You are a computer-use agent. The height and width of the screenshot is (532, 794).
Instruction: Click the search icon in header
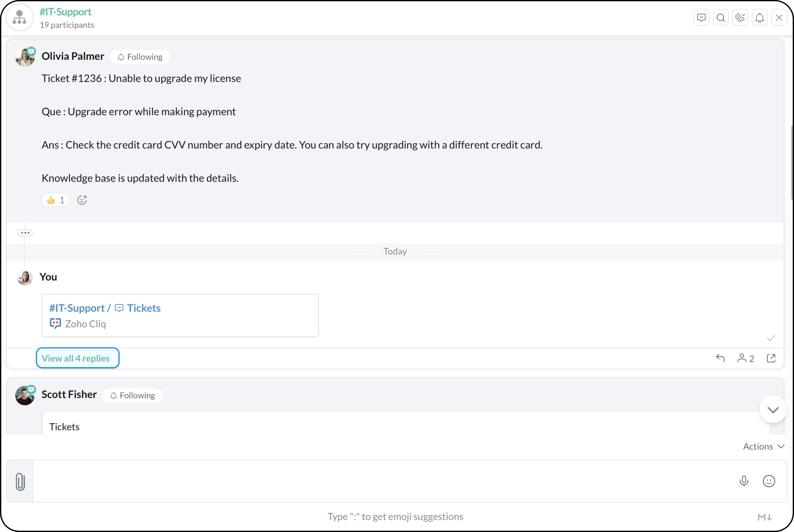coord(720,18)
